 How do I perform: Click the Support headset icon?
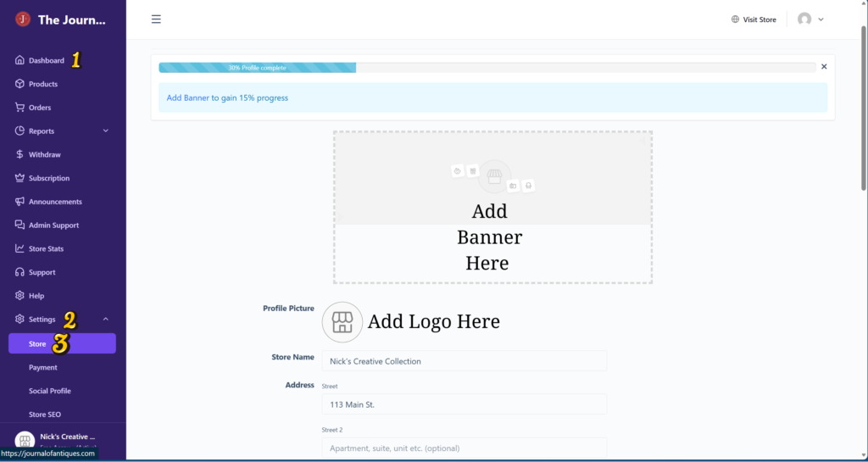(x=19, y=272)
